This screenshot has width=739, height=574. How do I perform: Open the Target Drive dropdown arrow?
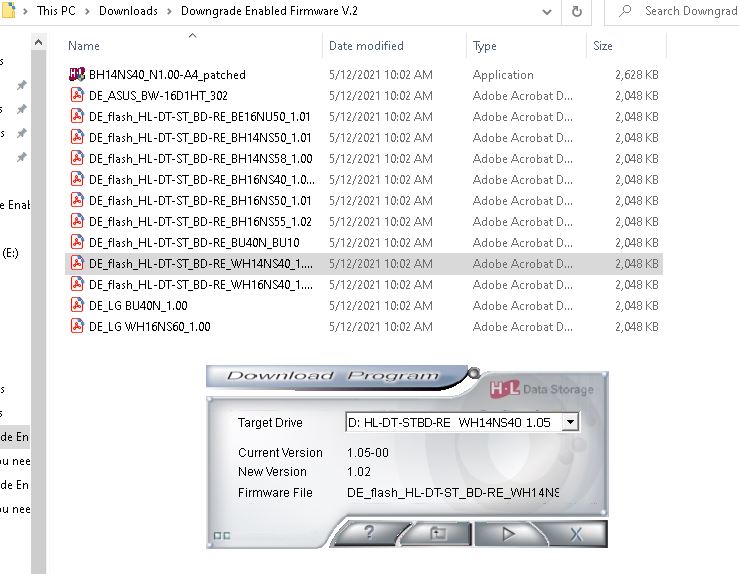click(570, 422)
